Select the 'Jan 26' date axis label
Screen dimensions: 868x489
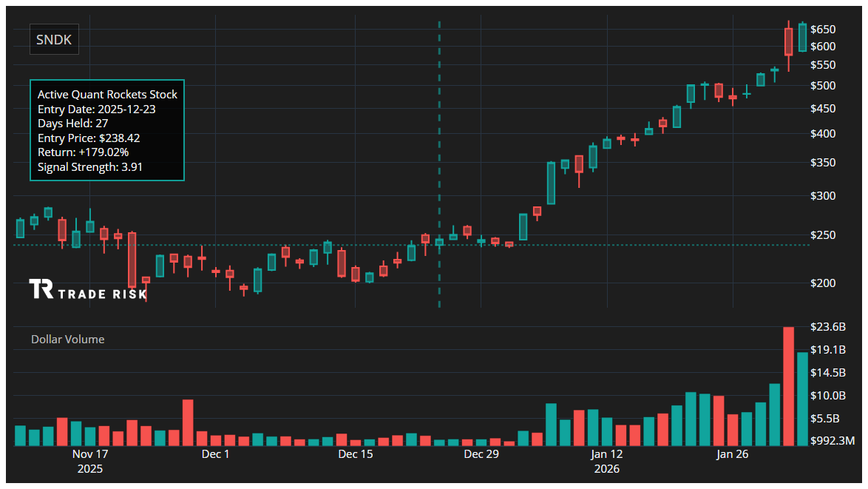tap(733, 454)
